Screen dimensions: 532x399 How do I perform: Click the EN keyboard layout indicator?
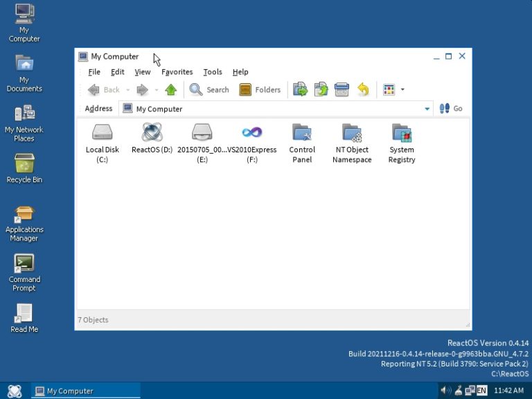[x=481, y=391]
